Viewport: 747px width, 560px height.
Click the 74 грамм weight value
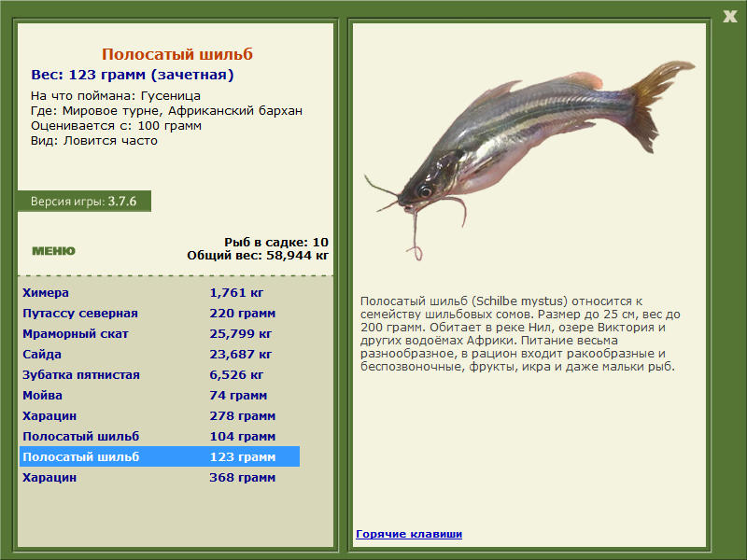tap(238, 395)
